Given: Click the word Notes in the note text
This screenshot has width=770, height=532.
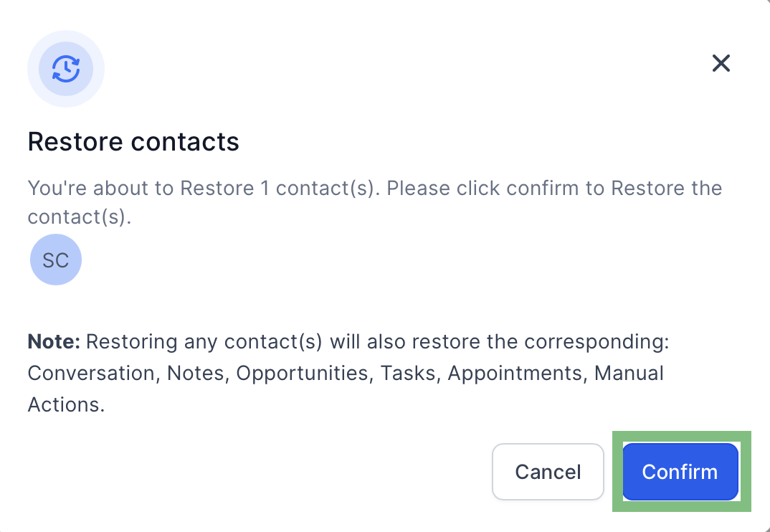Looking at the screenshot, I should (x=196, y=374).
